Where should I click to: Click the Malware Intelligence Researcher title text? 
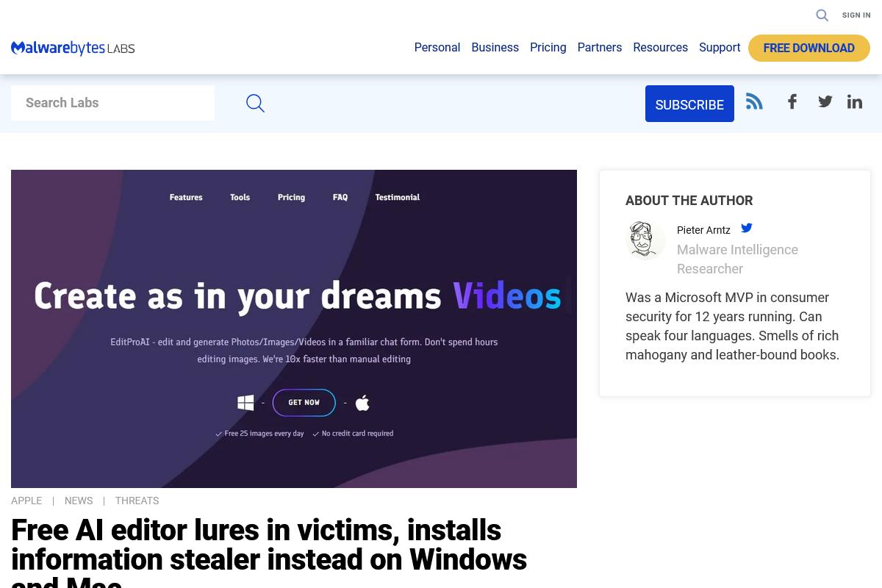point(737,259)
